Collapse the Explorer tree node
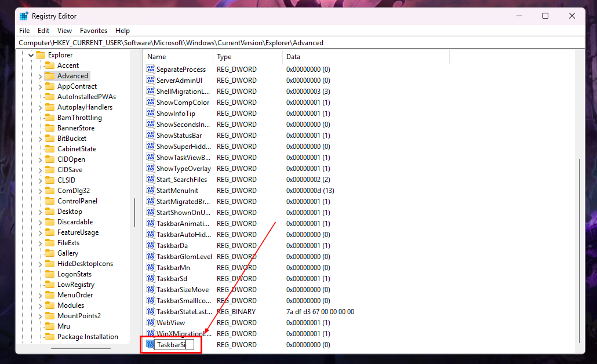The image size is (597, 364). [x=32, y=54]
